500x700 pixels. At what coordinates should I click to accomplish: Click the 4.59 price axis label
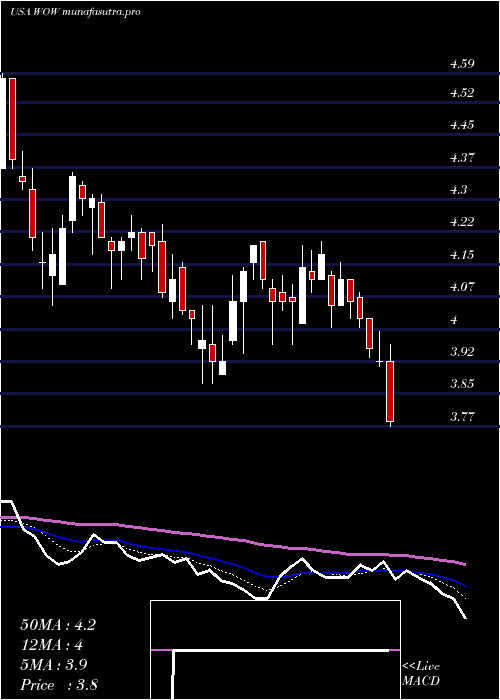(x=462, y=64)
